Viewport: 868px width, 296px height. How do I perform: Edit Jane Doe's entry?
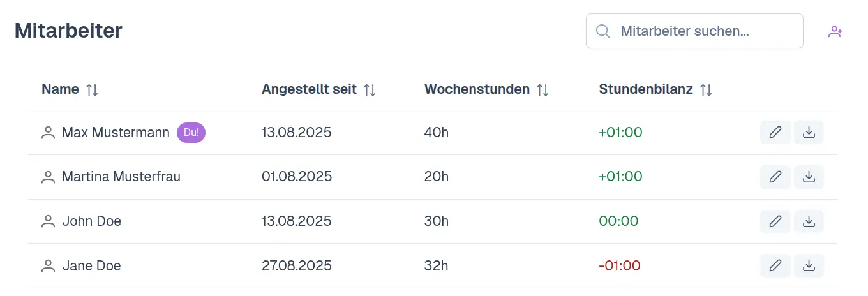click(775, 265)
